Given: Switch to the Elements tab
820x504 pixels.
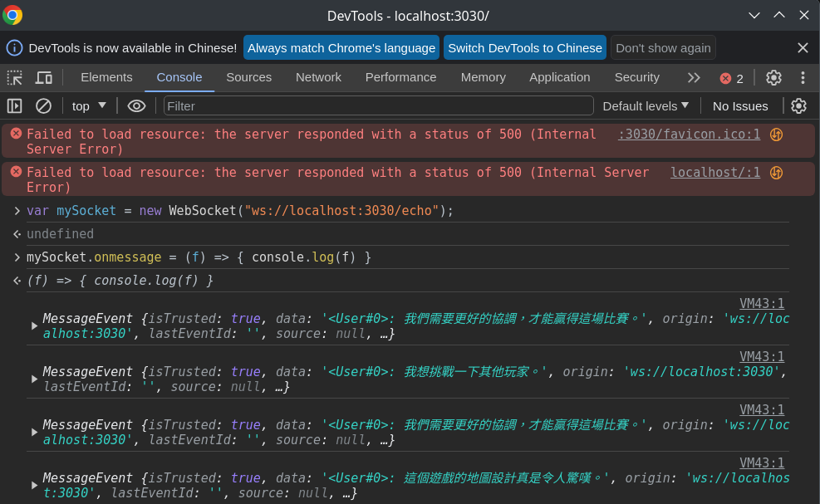Looking at the screenshot, I should [x=106, y=77].
